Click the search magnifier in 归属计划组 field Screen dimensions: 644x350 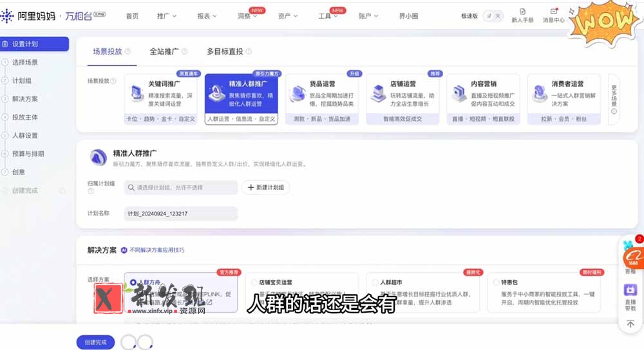click(131, 187)
